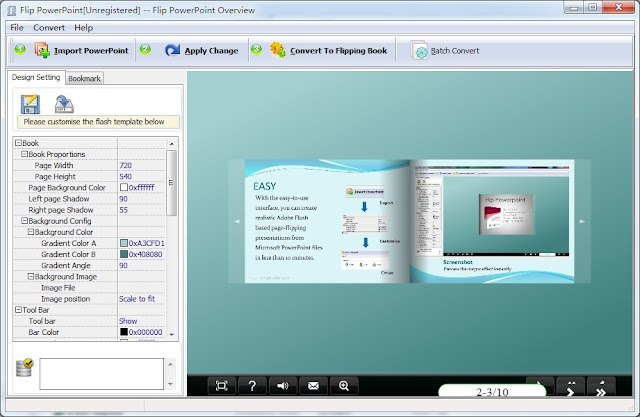Collapse the Background Color node
Viewport: 640px width, 417px height.
pos(31,232)
